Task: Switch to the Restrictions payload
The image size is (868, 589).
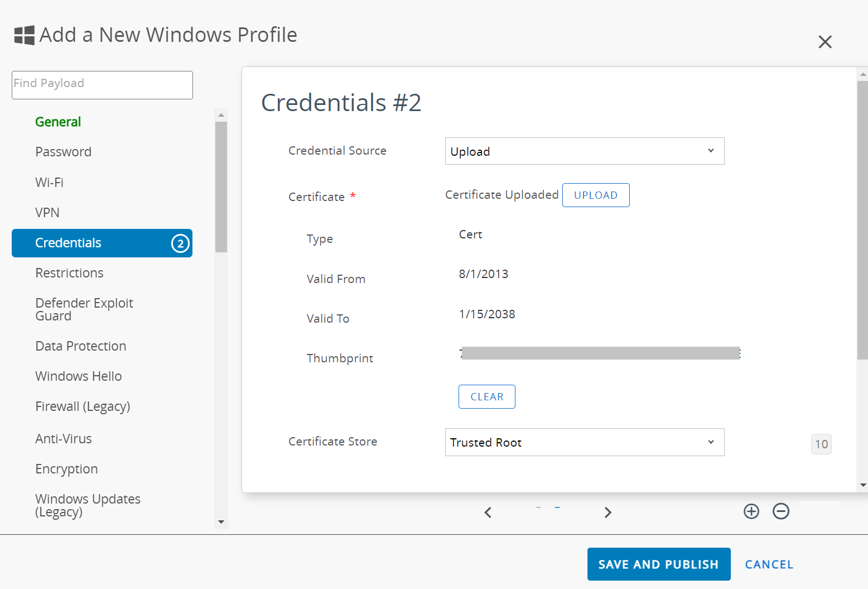Action: 69,273
